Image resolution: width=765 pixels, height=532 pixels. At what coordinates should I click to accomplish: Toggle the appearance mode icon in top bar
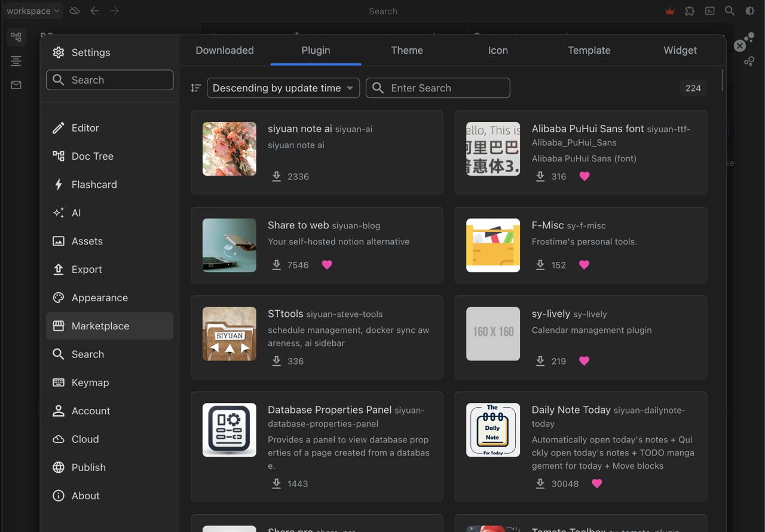749,11
